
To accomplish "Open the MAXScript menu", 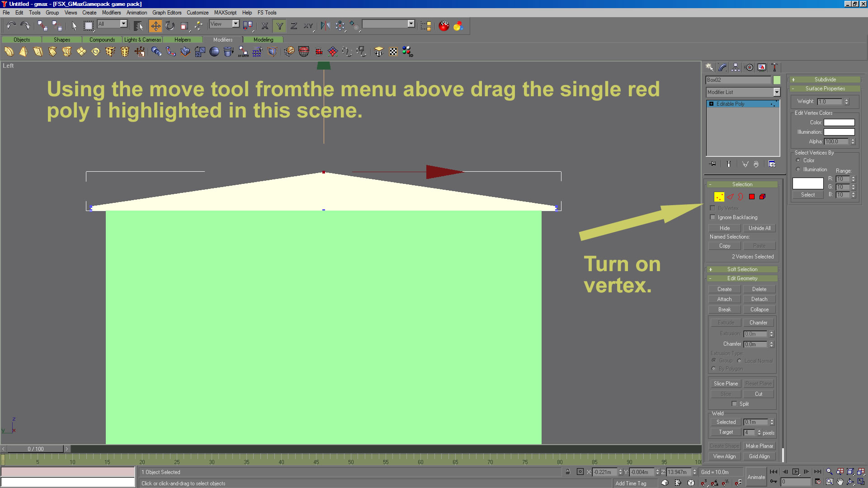I will [225, 13].
